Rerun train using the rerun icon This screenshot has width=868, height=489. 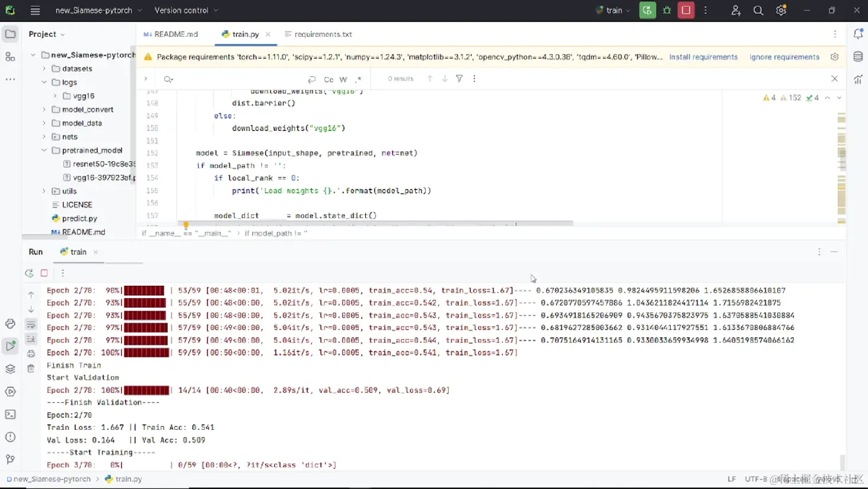tap(29, 273)
